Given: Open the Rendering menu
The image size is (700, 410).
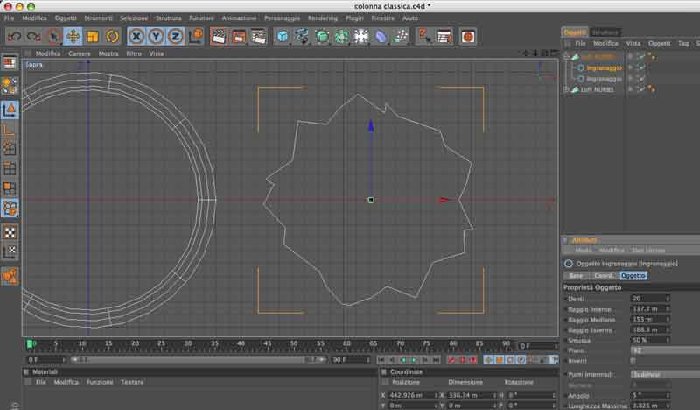Looking at the screenshot, I should pos(323,18).
